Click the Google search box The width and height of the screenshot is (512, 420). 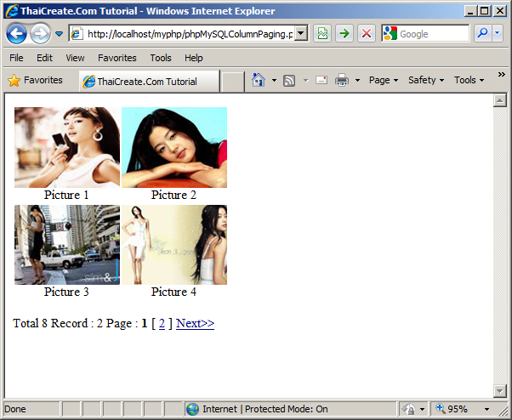coord(425,34)
